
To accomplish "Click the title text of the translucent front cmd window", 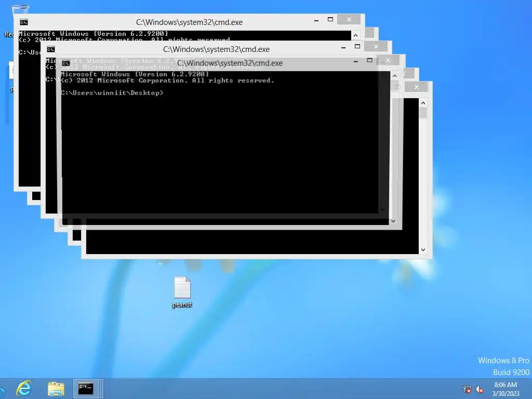I will pos(230,63).
